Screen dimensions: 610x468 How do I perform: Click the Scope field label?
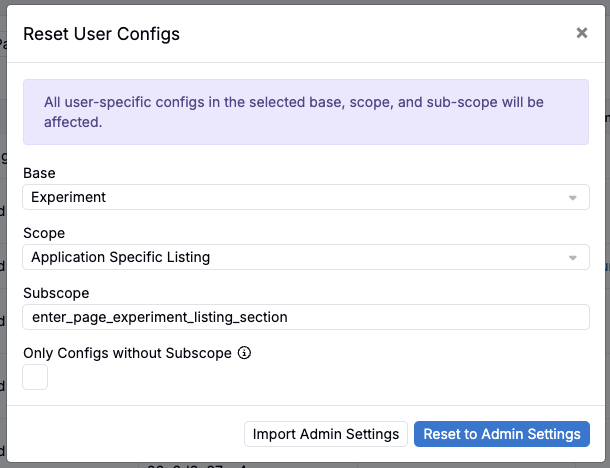click(44, 233)
